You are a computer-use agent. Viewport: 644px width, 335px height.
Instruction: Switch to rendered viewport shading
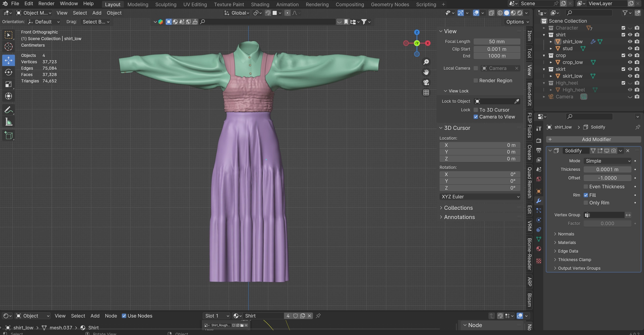(x=520, y=13)
